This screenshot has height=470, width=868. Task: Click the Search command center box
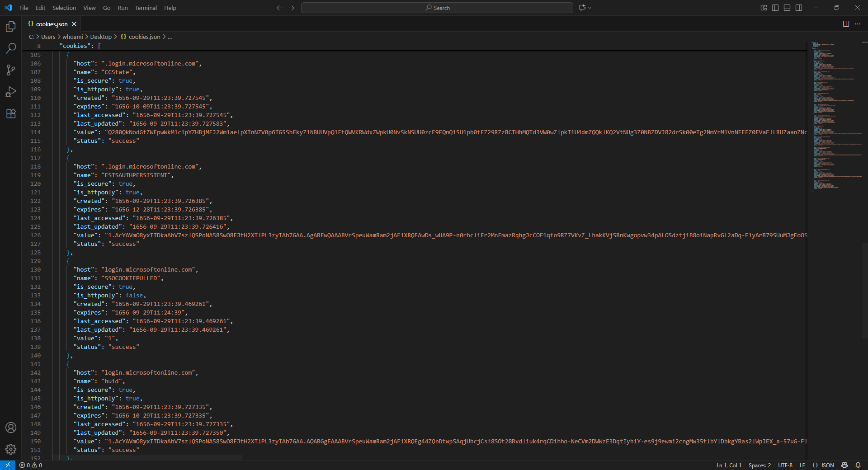(437, 8)
